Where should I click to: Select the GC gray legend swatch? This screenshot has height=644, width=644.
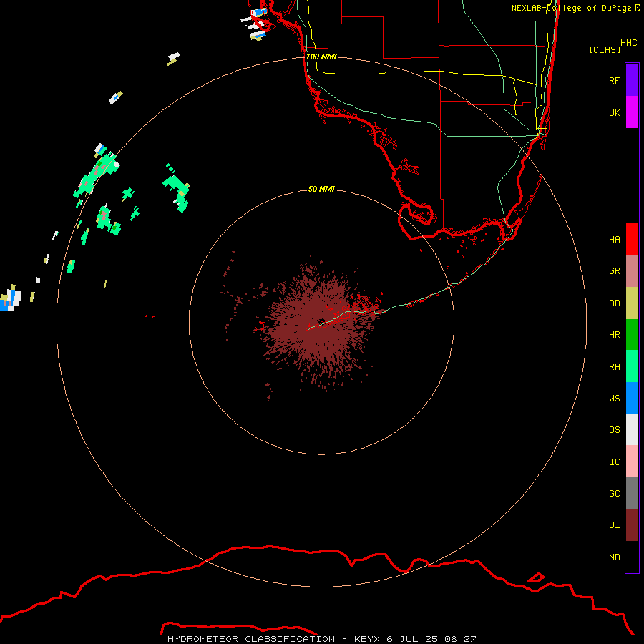pos(632,493)
